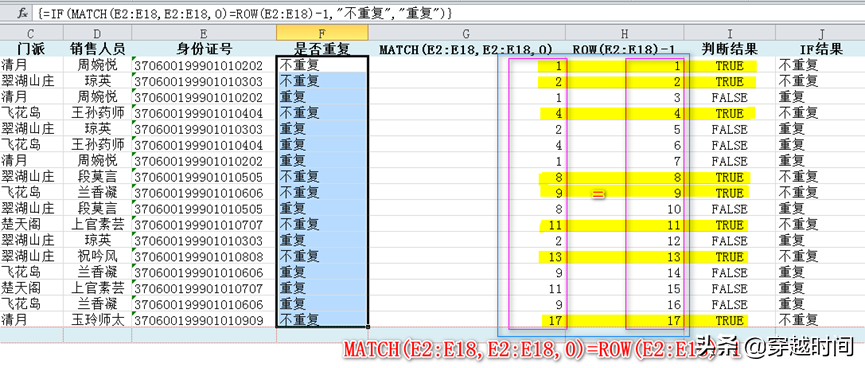Click the ROW(E2:E18)-1 header cell
865x368 pixels.
tap(624, 50)
